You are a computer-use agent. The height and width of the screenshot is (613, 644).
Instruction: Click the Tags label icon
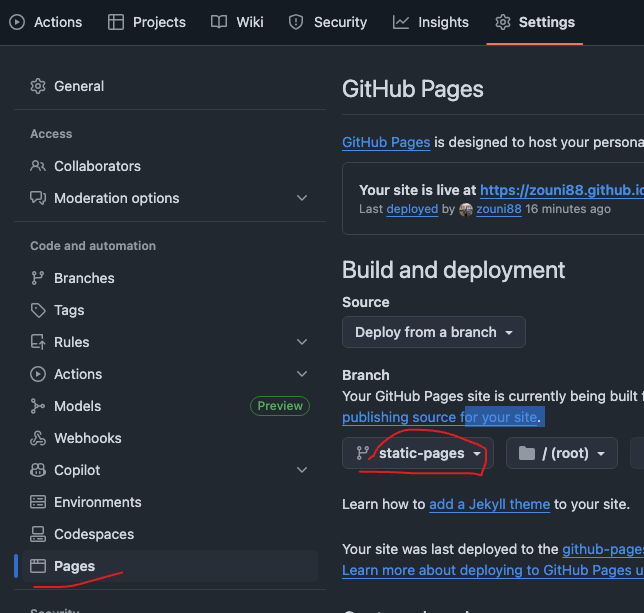[38, 310]
